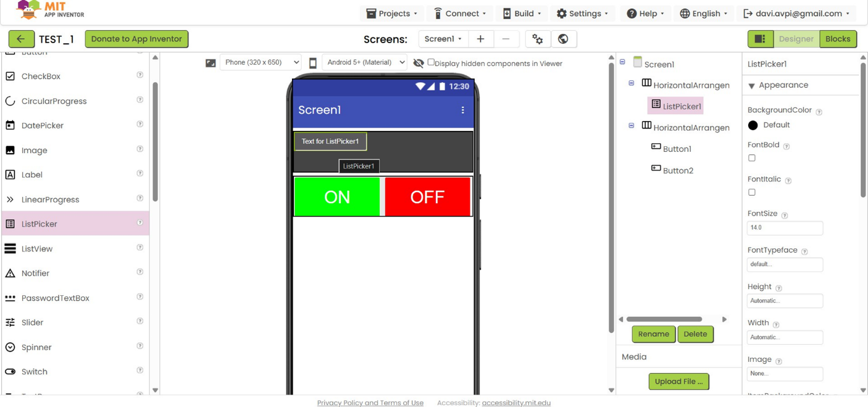Image resolution: width=868 pixels, height=407 pixels.
Task: Collapse the first HorizontalArrangement tree node
Action: [x=632, y=83]
